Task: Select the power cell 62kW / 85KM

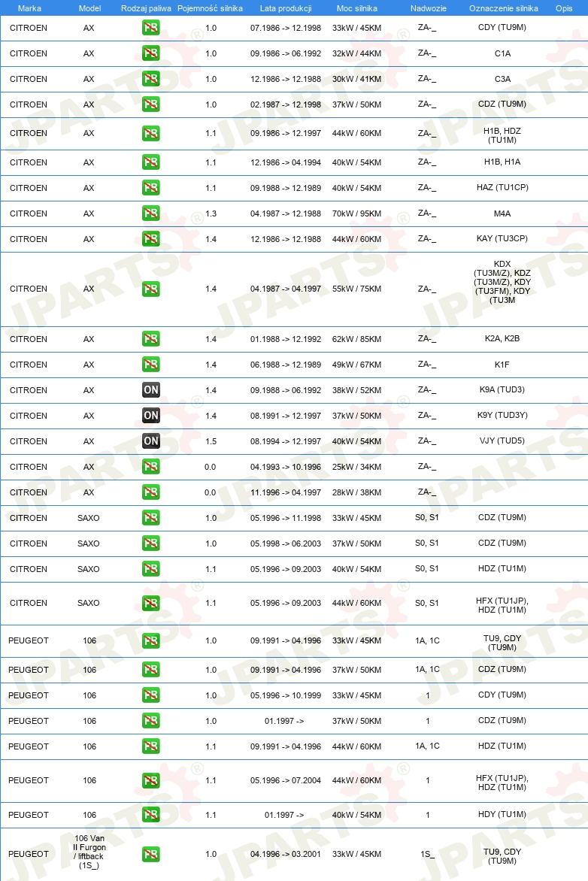Action: click(356, 339)
